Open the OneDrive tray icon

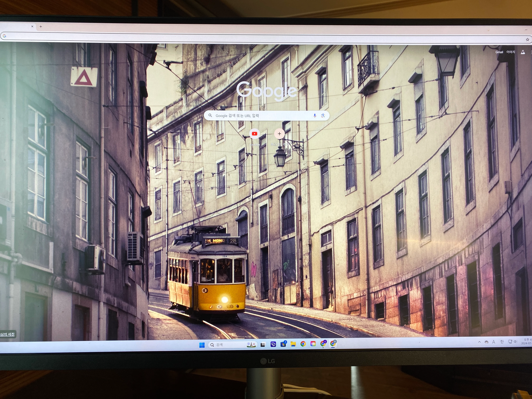tap(486, 342)
